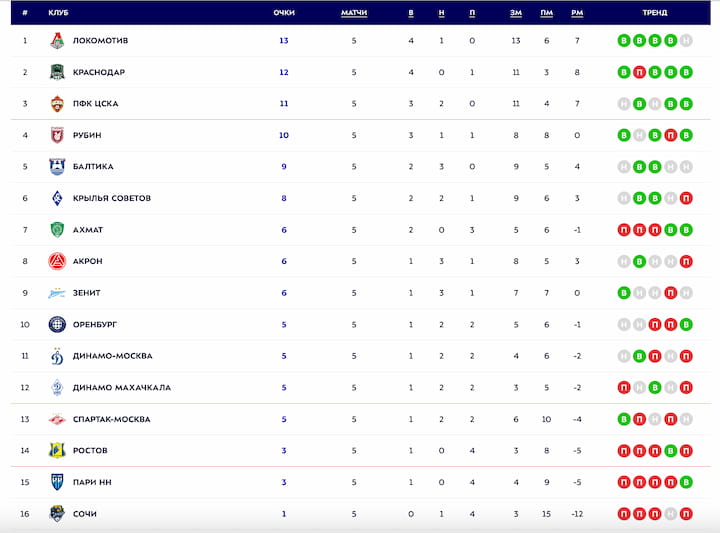The height and width of the screenshot is (533, 720).
Task: Sort by the ПМ goals conceded header
Action: [x=546, y=13]
